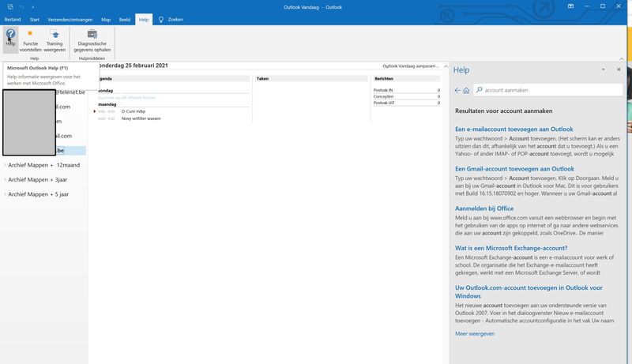Click Meer weergeven for more results
632x364 pixels.
(475, 334)
